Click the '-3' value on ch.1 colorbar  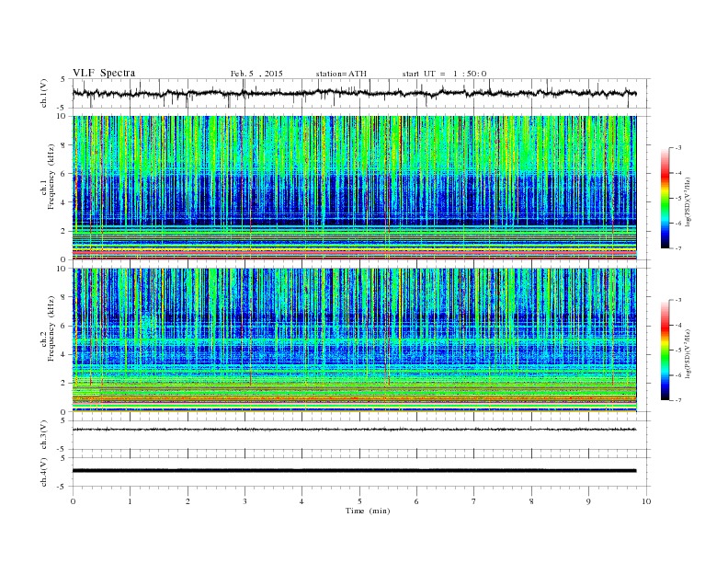pos(677,148)
